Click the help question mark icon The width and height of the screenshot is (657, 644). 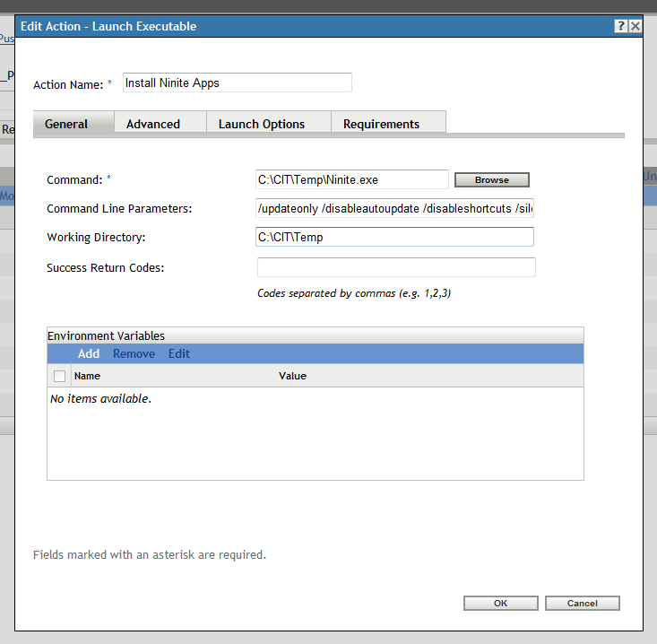[x=620, y=26]
